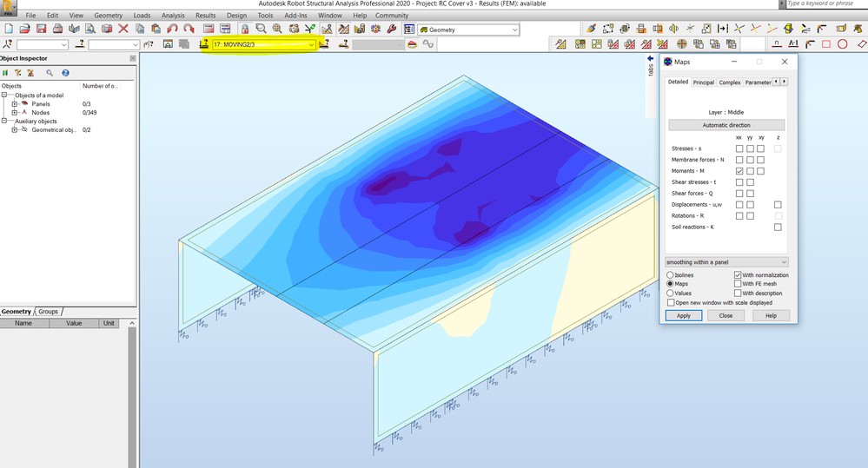Enable With description checkbox
The height and width of the screenshot is (468, 868).
[x=738, y=293]
